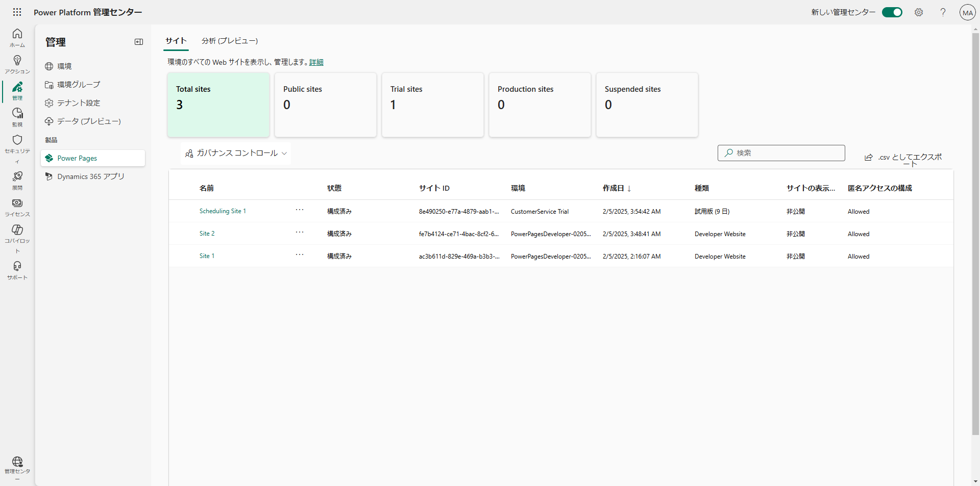Open テナント設定 in 管理 menu
980x486 pixels.
93,103
